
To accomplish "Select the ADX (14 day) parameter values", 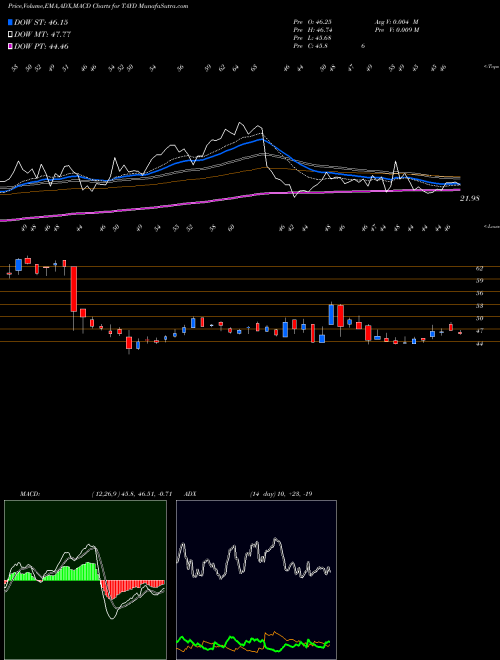I will pyautogui.click(x=281, y=494).
